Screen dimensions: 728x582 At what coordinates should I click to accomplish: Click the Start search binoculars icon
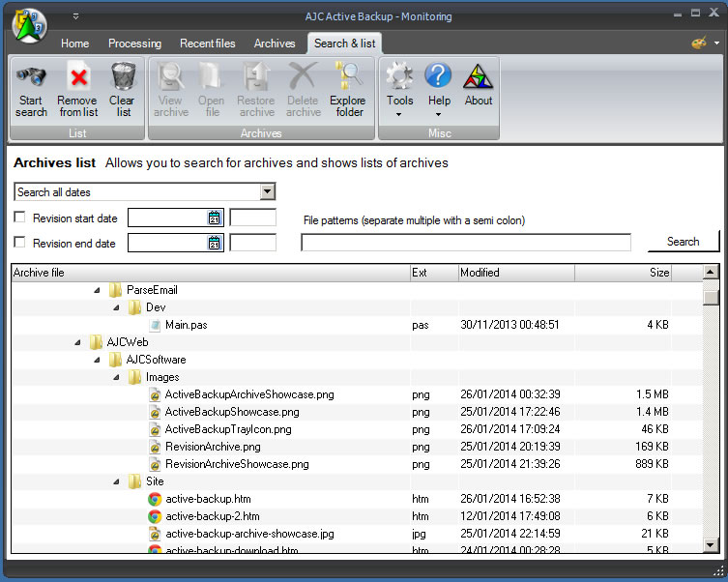(x=31, y=77)
